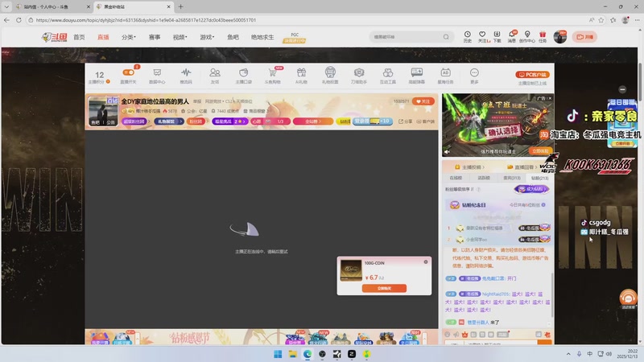Switch to the 钻粉(213) tab

click(539, 178)
